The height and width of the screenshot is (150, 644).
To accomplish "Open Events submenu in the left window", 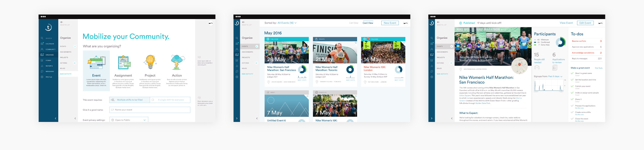I will (68, 46).
